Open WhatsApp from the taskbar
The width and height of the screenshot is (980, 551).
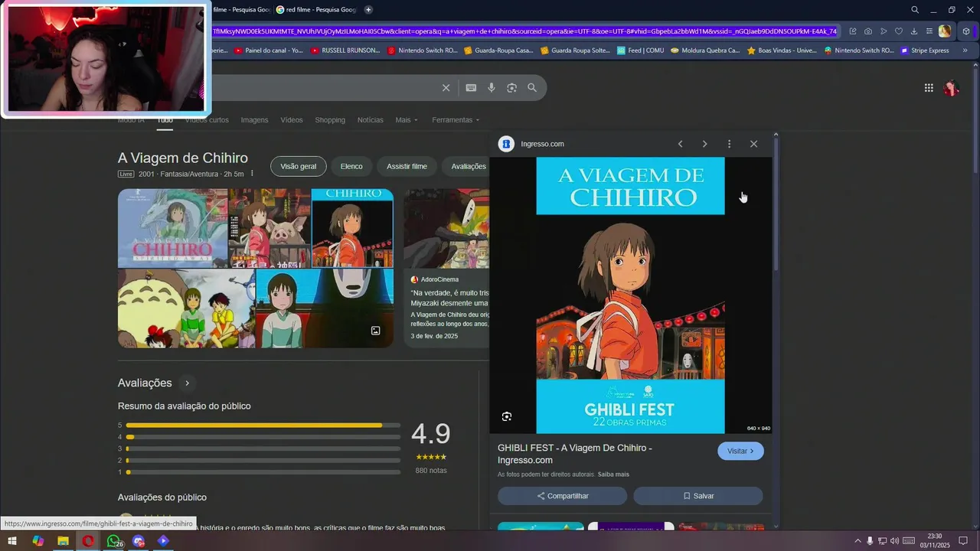(113, 541)
